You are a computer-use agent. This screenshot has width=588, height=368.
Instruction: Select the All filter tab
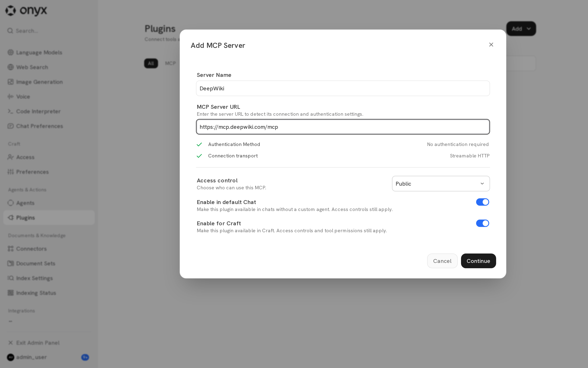point(151,63)
